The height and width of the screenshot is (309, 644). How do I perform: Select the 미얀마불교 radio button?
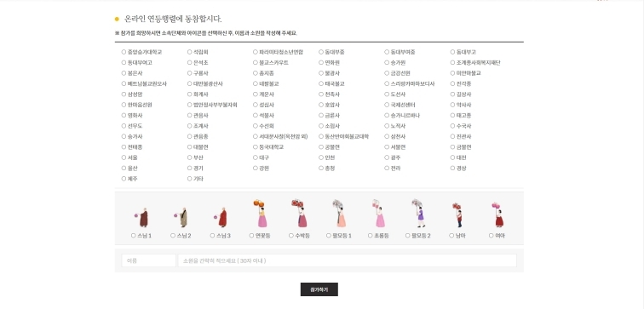[452, 73]
